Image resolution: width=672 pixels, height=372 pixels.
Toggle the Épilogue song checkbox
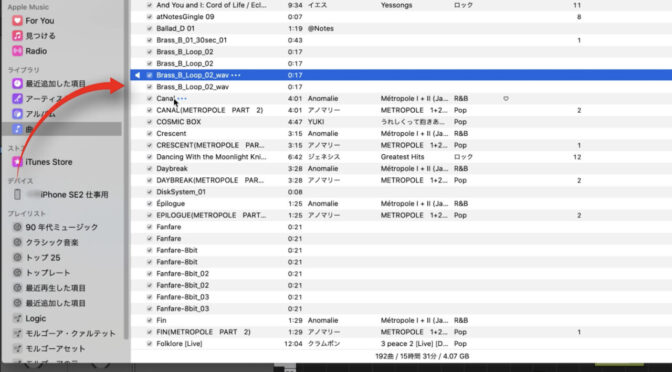pyautogui.click(x=149, y=204)
